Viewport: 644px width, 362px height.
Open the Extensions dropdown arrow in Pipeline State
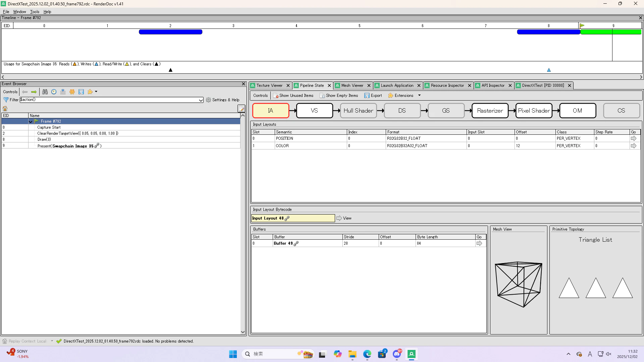coord(419,96)
